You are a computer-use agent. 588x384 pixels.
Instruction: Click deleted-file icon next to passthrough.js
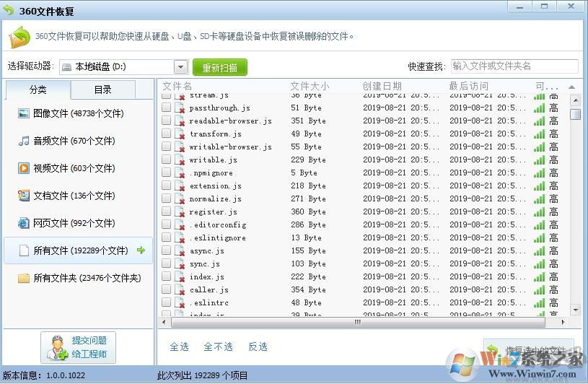pyautogui.click(x=180, y=108)
